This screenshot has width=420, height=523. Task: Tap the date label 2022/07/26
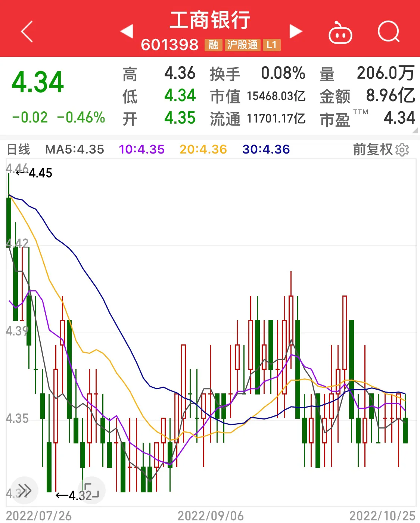(x=39, y=516)
